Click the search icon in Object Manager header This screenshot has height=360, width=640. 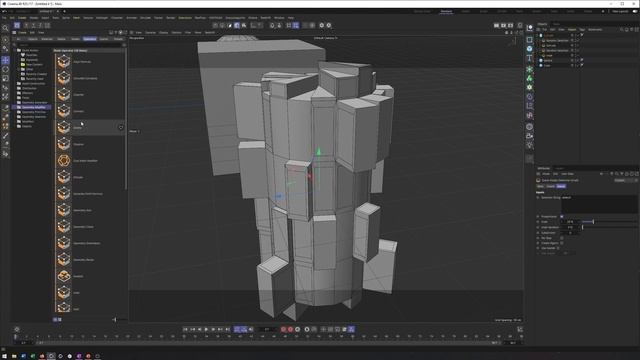tap(622, 29)
